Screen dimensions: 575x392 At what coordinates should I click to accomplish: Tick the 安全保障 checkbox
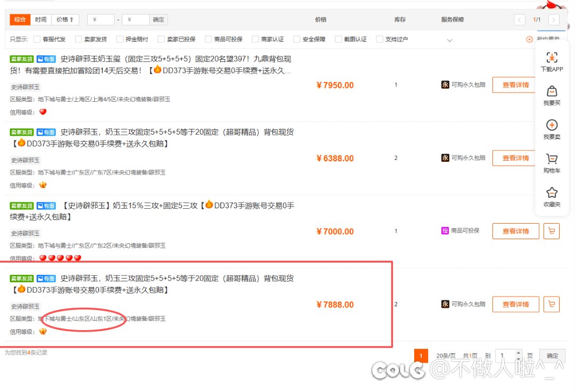(x=297, y=39)
